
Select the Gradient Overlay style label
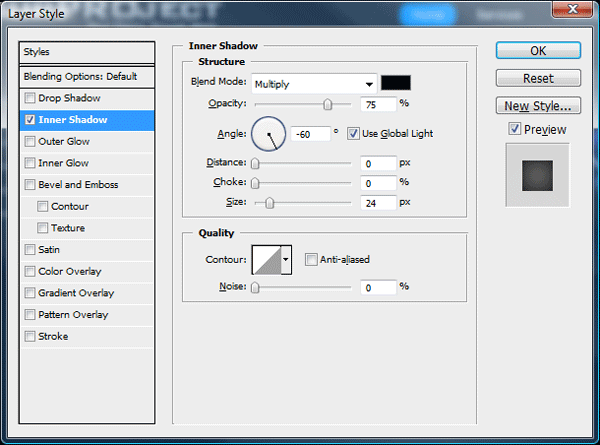click(x=76, y=293)
